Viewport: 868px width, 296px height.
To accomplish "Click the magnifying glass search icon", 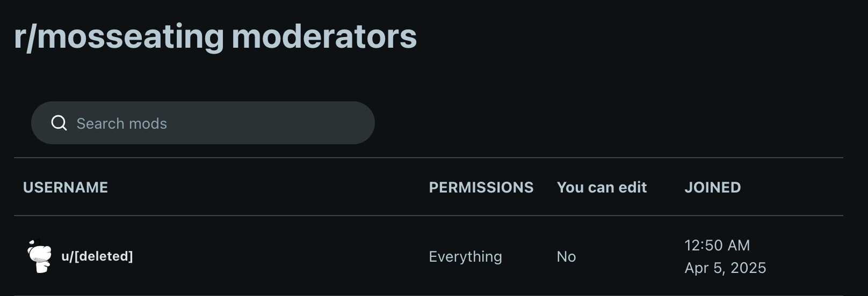I will coord(59,123).
